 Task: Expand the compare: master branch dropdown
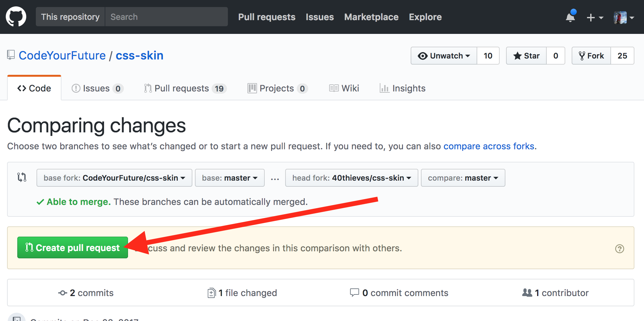pyautogui.click(x=463, y=178)
